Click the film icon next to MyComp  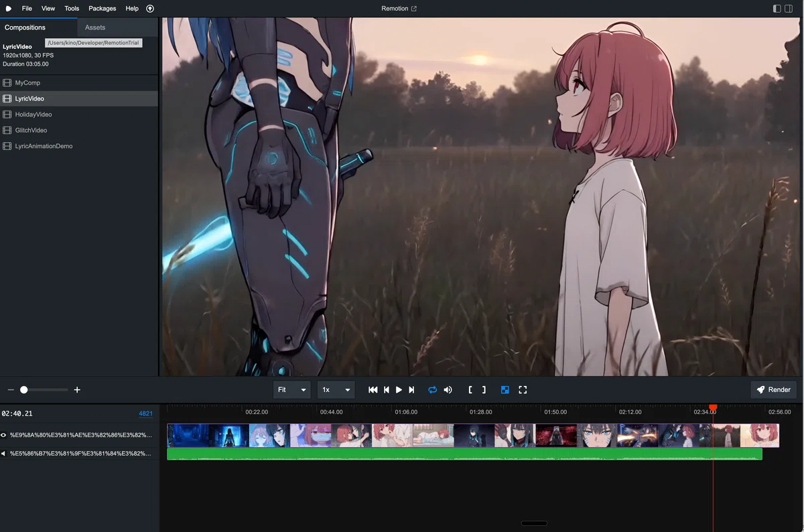pyautogui.click(x=7, y=83)
